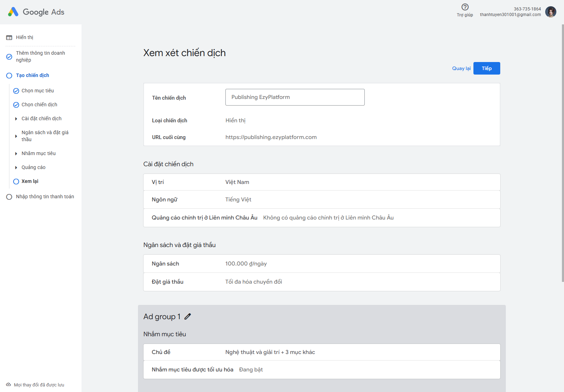
Task: Click circle icon beside Nhập thông tin thanh toán
Action: (9, 197)
